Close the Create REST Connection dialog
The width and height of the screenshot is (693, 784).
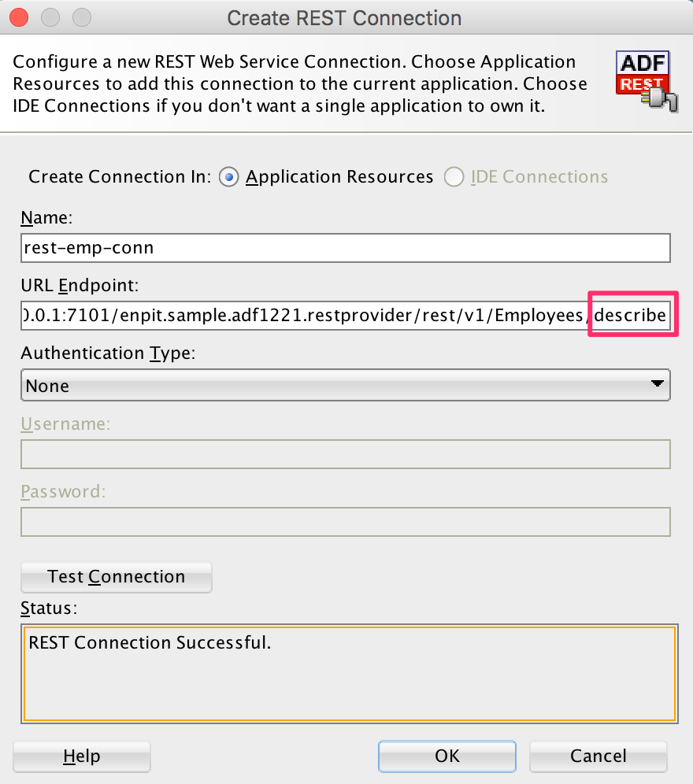click(x=19, y=17)
